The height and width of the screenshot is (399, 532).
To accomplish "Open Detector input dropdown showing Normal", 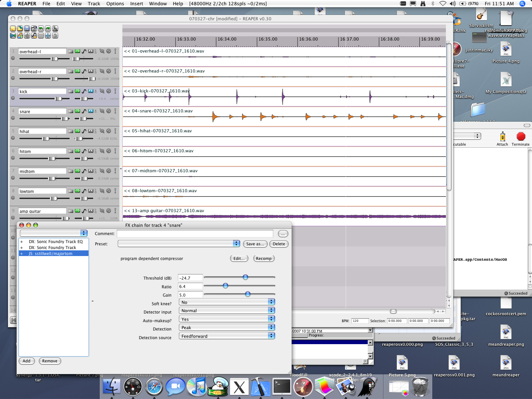I will coord(227,310).
